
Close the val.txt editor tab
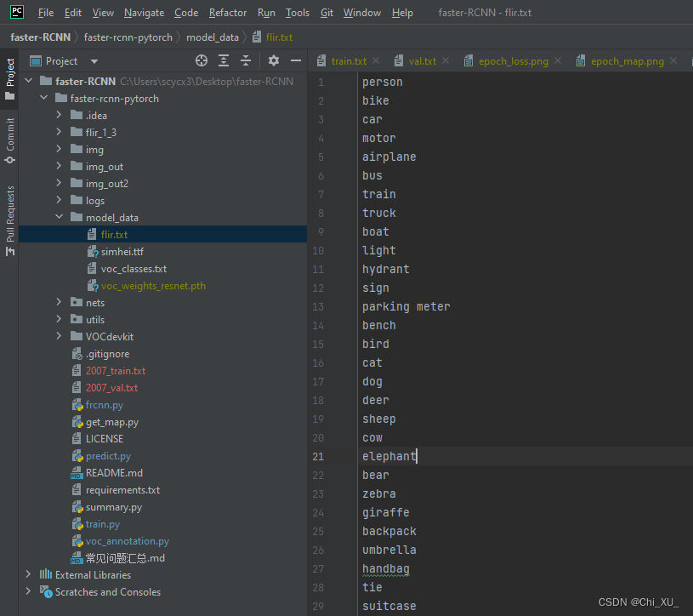446,60
